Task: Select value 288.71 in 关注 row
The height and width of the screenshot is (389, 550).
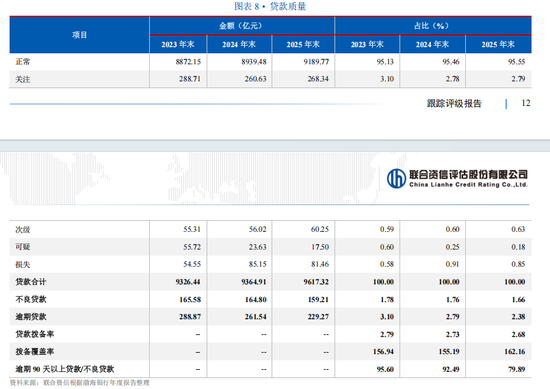Action: point(190,79)
